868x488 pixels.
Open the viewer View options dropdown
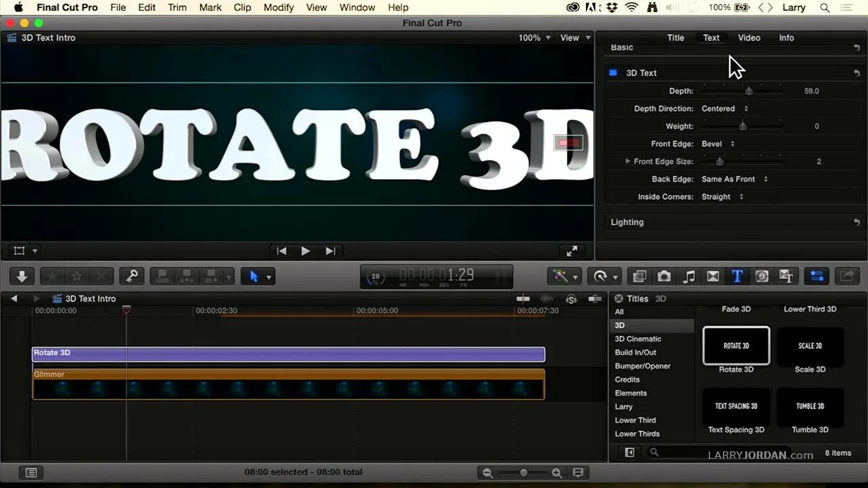pos(575,38)
